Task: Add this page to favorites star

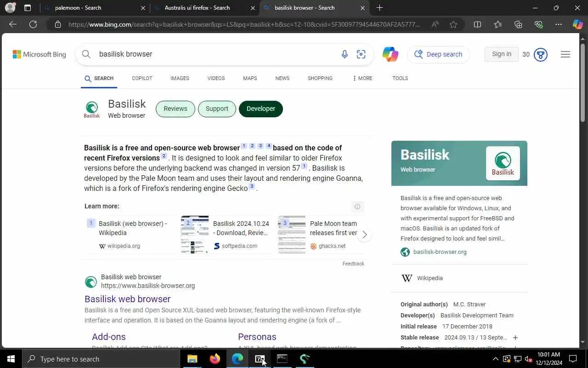Action: click(453, 24)
